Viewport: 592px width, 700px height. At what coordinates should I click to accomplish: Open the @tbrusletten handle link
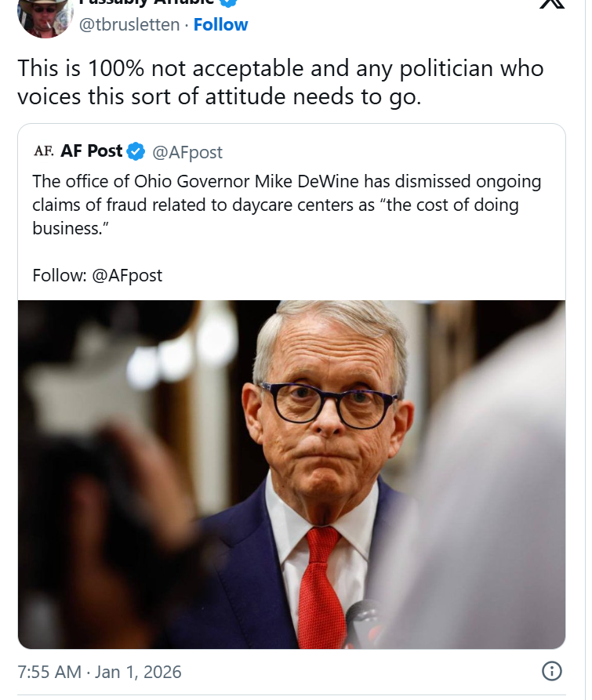click(129, 24)
